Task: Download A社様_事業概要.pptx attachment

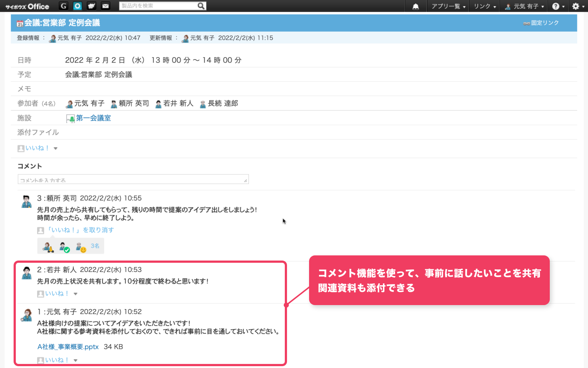Action: tap(68, 347)
